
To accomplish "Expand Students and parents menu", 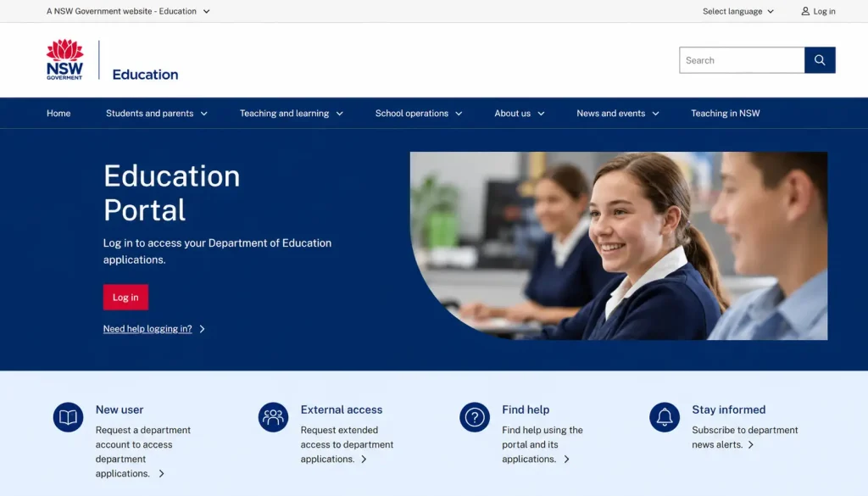I will 157,113.
